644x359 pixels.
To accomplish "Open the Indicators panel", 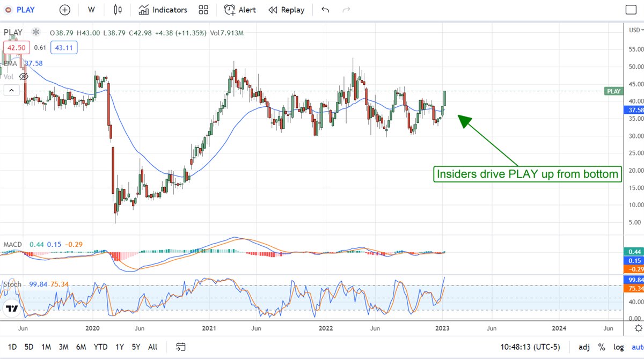I will [x=163, y=10].
